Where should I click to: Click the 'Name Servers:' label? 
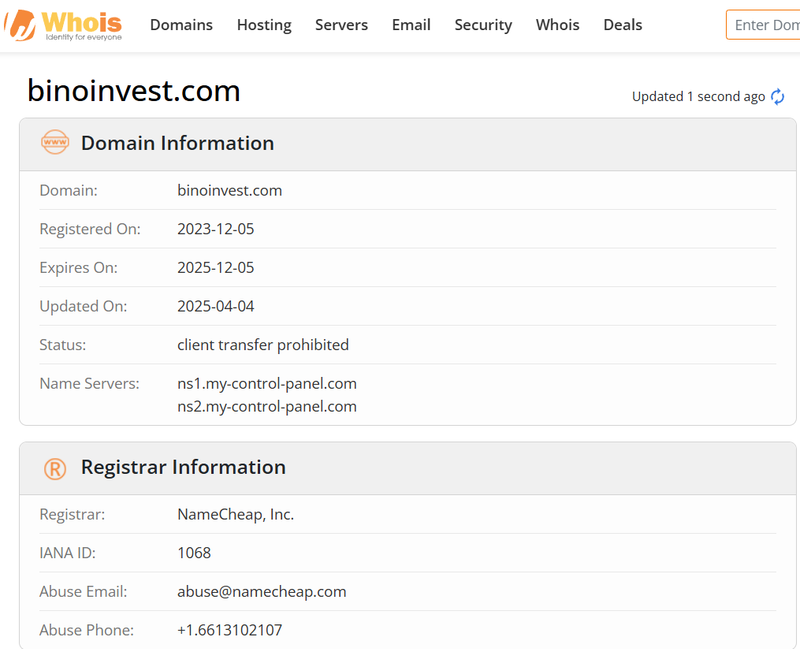point(89,384)
